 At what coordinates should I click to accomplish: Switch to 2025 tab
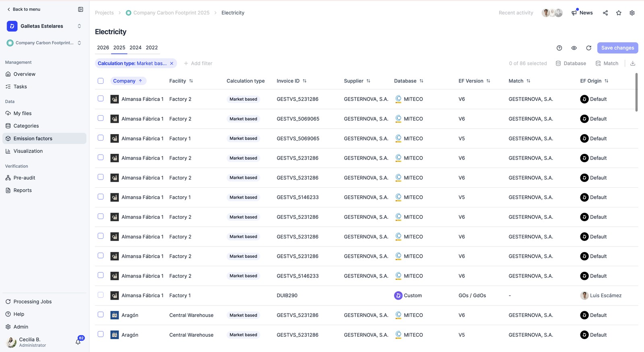pyautogui.click(x=119, y=48)
